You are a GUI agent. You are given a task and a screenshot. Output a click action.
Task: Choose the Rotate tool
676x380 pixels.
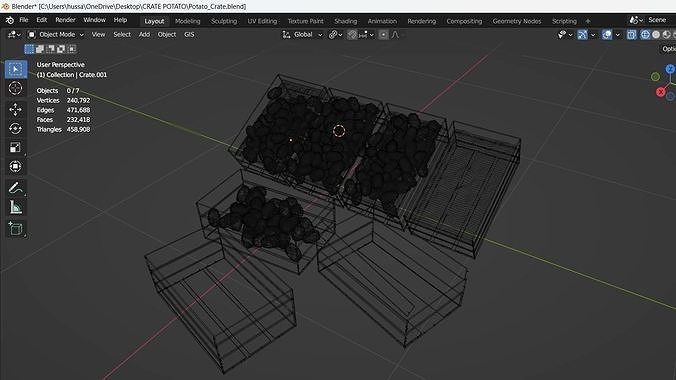tap(16, 129)
